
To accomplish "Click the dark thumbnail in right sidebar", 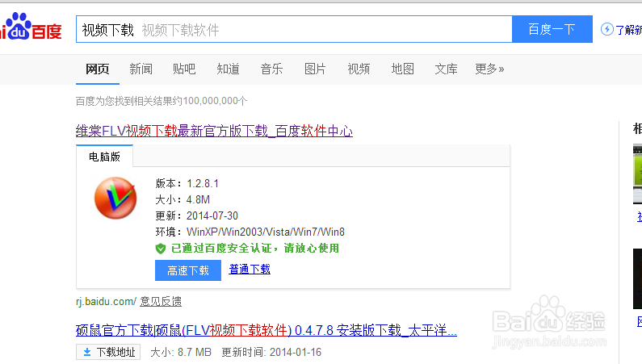I will pos(637,278).
